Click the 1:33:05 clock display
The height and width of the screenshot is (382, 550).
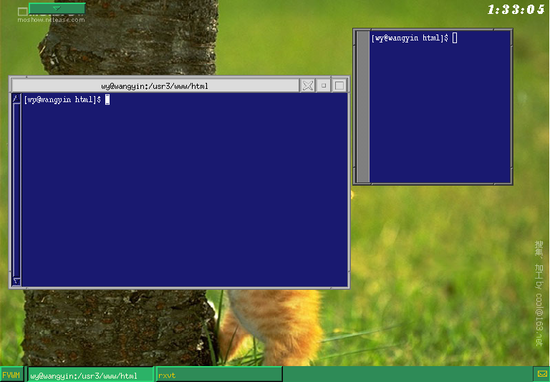[x=516, y=9]
